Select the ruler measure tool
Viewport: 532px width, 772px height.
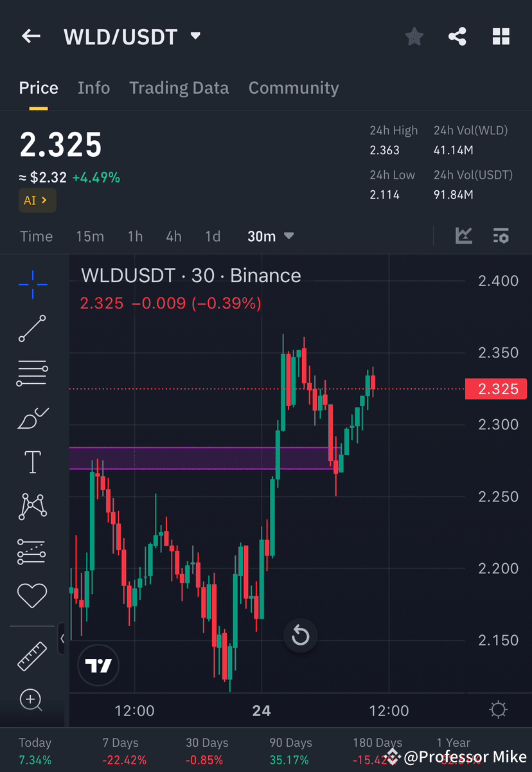[x=32, y=656]
